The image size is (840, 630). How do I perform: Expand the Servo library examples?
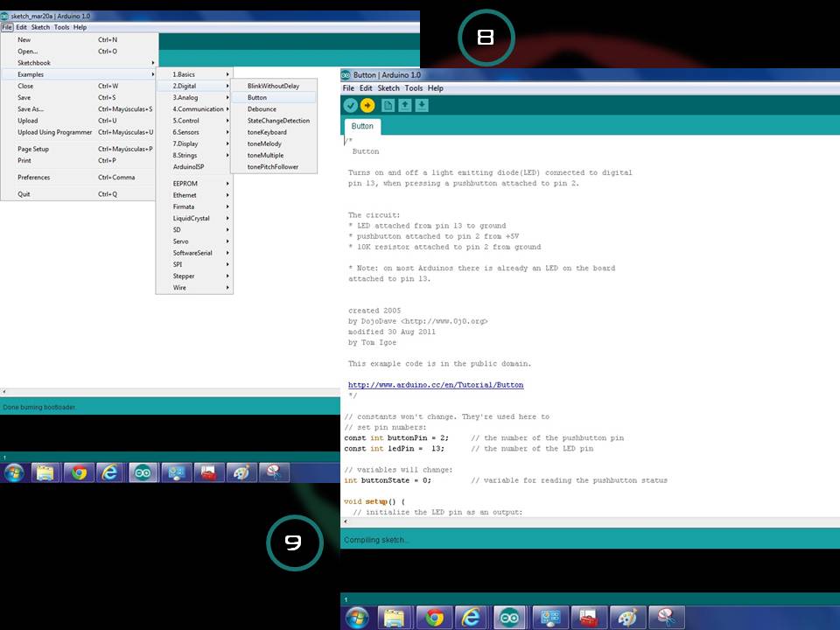[194, 241]
